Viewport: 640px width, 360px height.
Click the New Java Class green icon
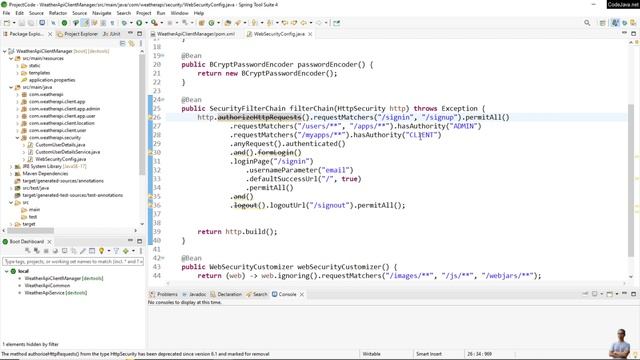click(x=211, y=23)
